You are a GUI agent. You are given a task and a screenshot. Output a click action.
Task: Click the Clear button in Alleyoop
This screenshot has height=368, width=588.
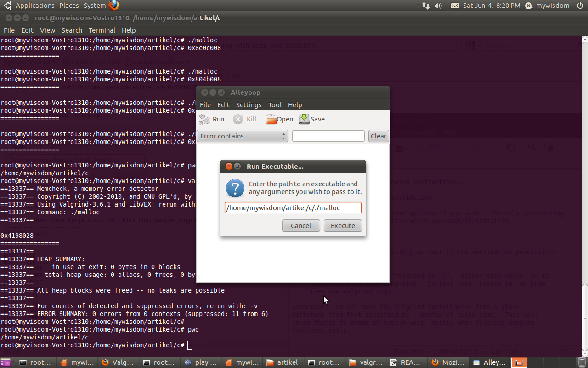(x=379, y=136)
